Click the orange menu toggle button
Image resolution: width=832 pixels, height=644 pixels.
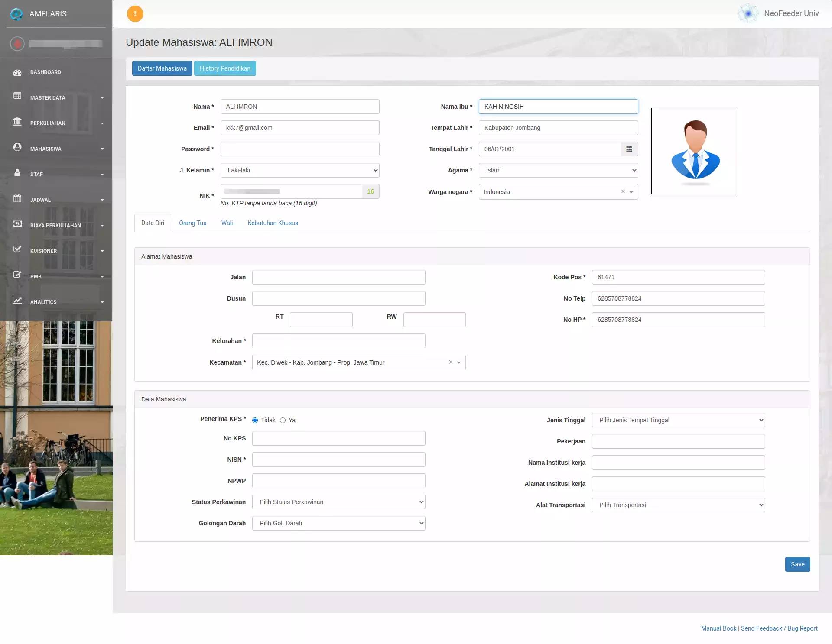pos(135,14)
